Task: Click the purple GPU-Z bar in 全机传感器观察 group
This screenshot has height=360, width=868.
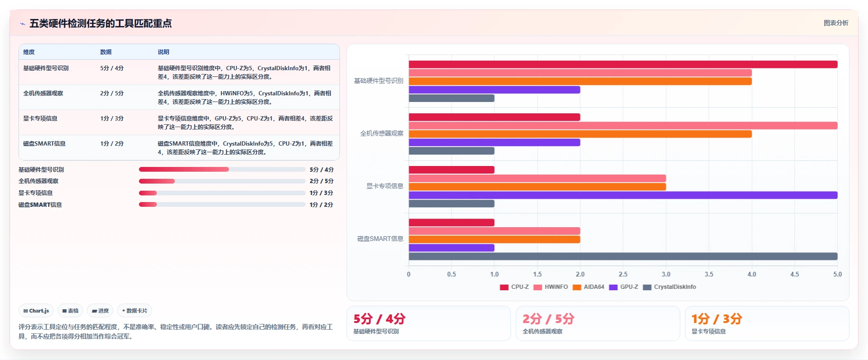Action: (x=494, y=142)
